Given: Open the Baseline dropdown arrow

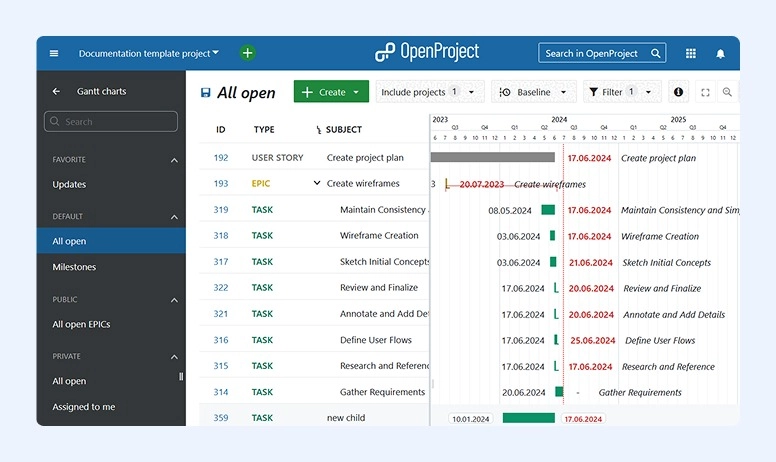Looking at the screenshot, I should click(563, 92).
